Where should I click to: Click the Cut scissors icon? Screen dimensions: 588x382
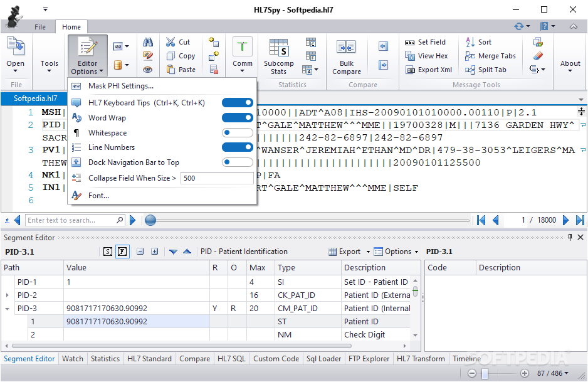[171, 42]
